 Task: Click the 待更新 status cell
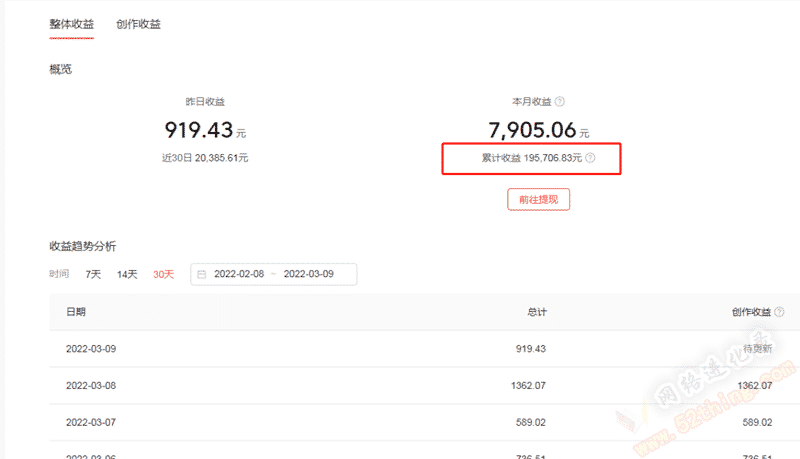(x=757, y=349)
